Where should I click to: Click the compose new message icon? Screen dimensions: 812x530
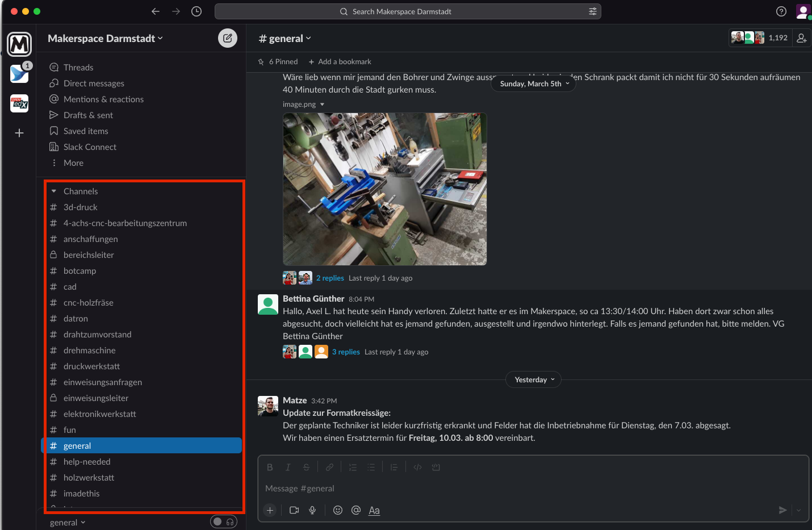228,38
